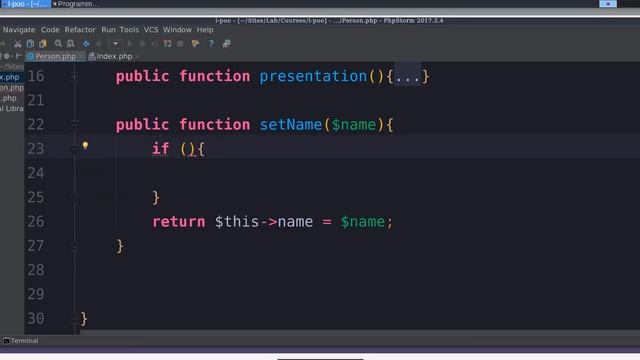
Task: Click '$name' parameter in setName signature
Action: [353, 124]
